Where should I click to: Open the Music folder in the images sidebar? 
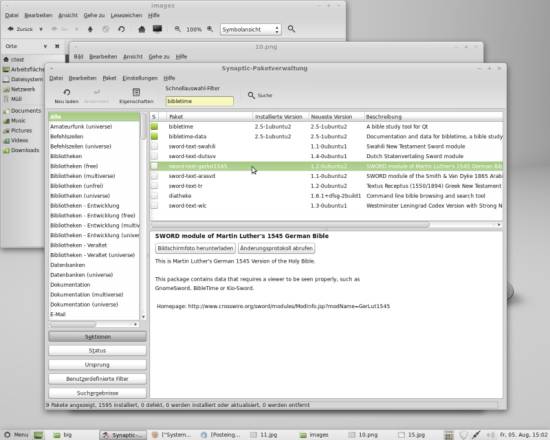14,121
